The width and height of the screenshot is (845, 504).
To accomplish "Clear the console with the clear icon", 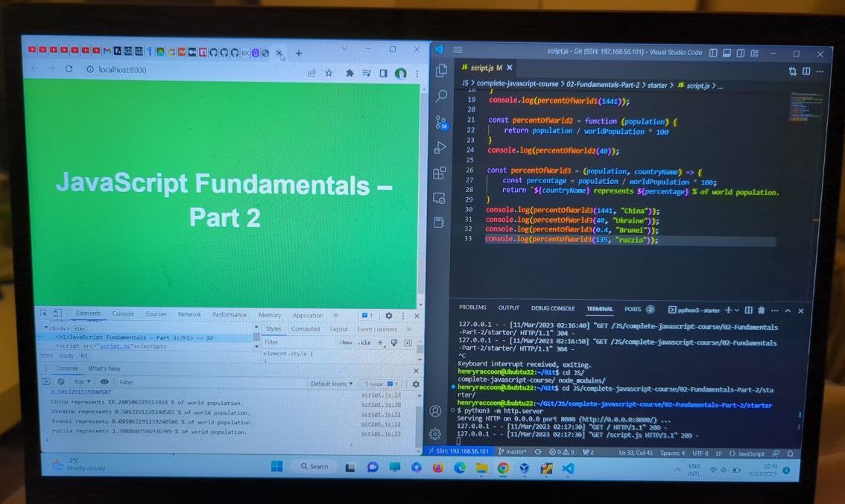I will pyautogui.click(x=61, y=382).
